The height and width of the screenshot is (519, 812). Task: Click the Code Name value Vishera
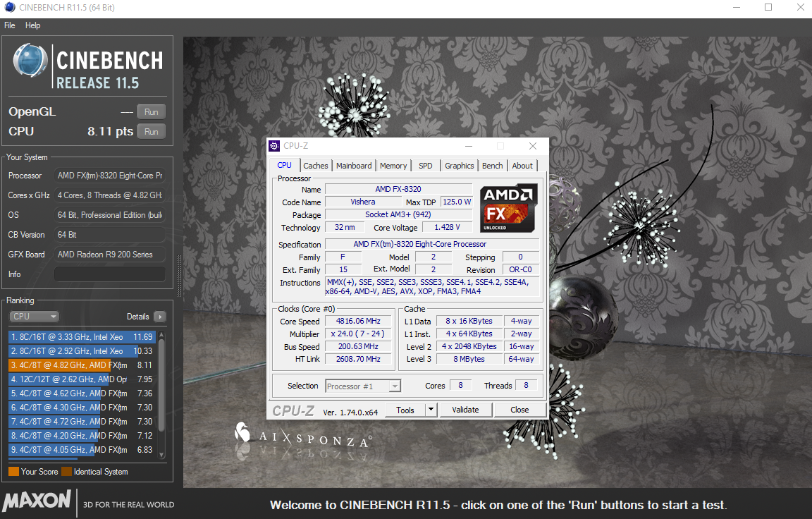pyautogui.click(x=362, y=202)
